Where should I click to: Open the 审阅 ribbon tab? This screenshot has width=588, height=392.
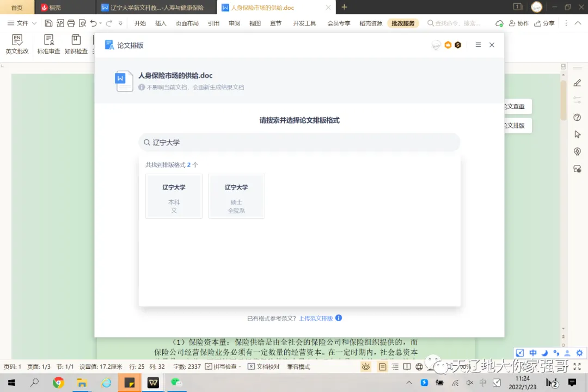tap(234, 23)
